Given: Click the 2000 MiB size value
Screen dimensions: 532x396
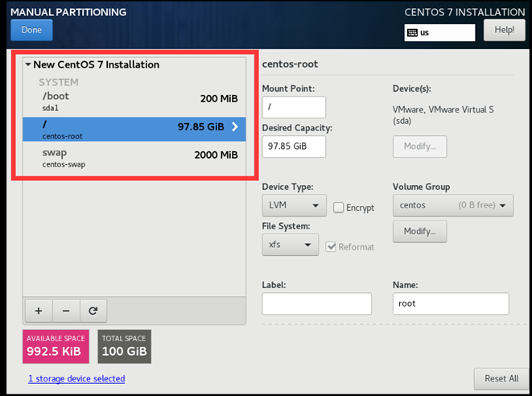Looking at the screenshot, I should [x=217, y=155].
